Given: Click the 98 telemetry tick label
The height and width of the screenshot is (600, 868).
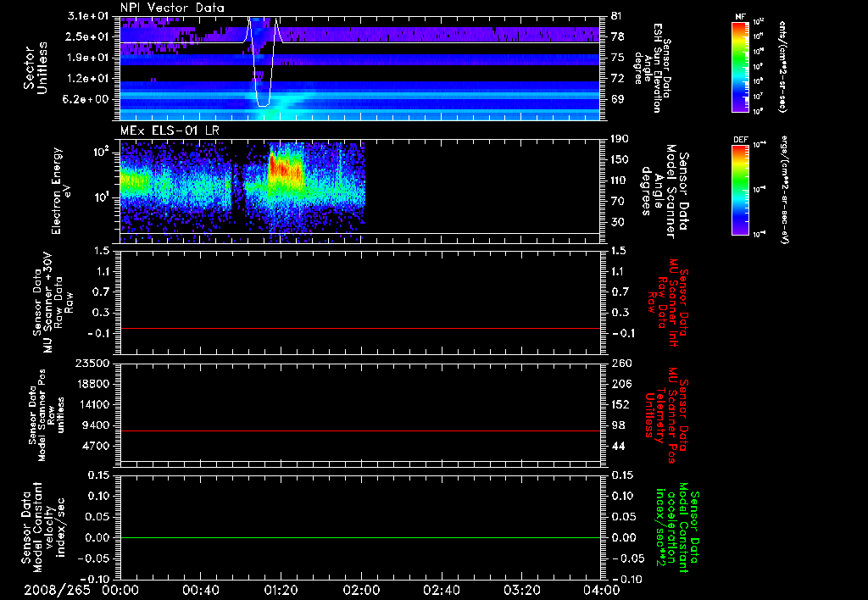Looking at the screenshot, I should tap(617, 425).
